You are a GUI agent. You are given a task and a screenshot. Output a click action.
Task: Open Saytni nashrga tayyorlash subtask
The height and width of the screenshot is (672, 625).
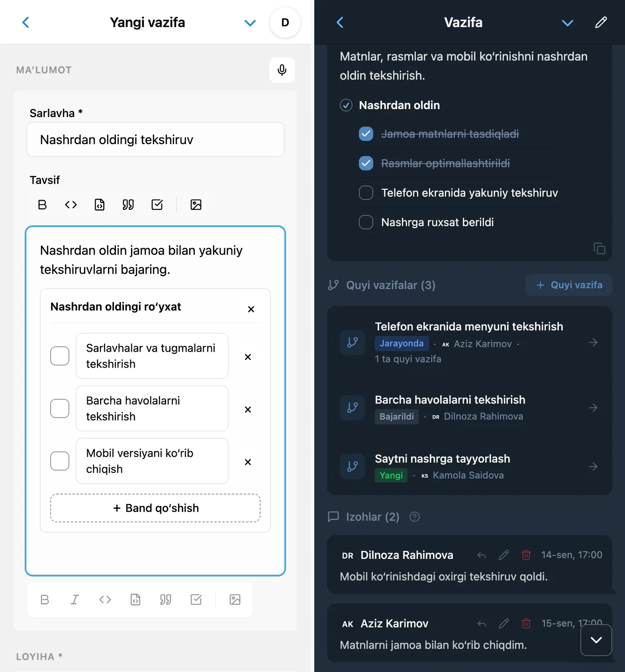[470, 466]
